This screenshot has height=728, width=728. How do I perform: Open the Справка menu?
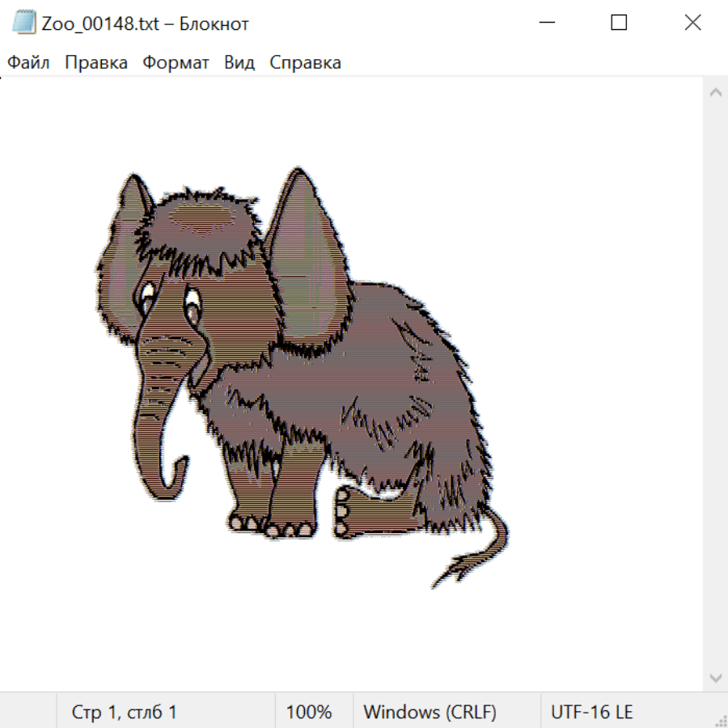(x=305, y=63)
